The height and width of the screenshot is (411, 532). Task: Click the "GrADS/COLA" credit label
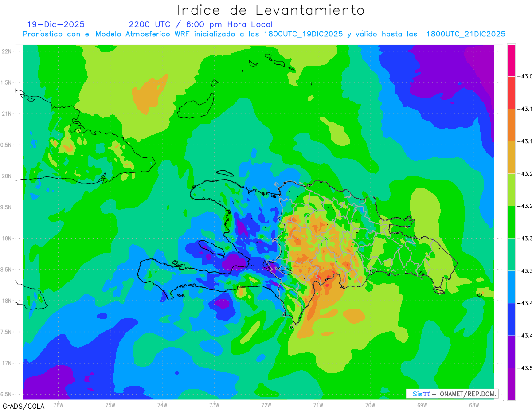23,406
